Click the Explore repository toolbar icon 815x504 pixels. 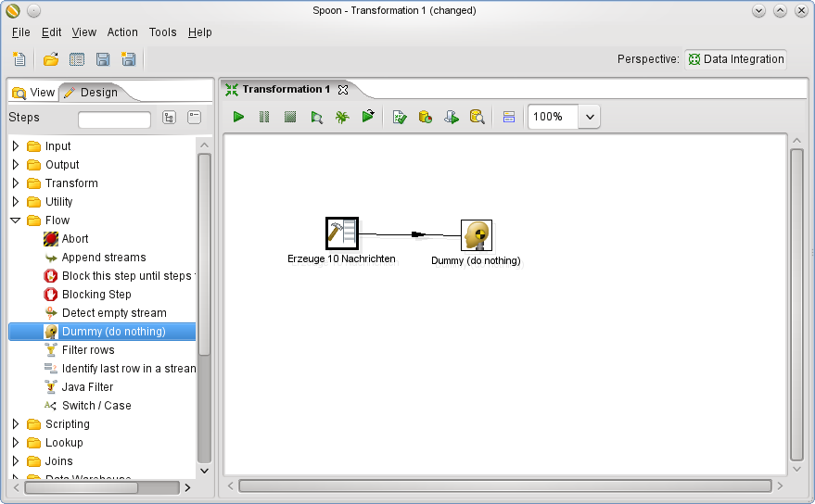[77, 59]
